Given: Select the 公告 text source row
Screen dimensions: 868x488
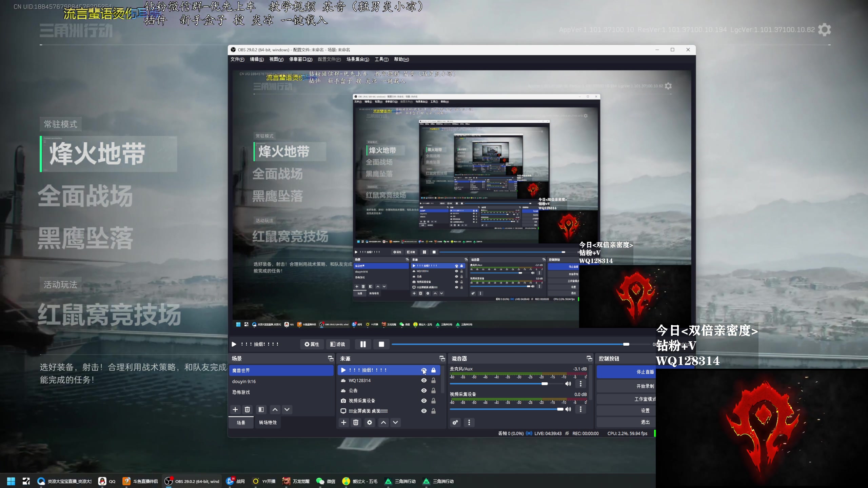Looking at the screenshot, I should (x=389, y=390).
